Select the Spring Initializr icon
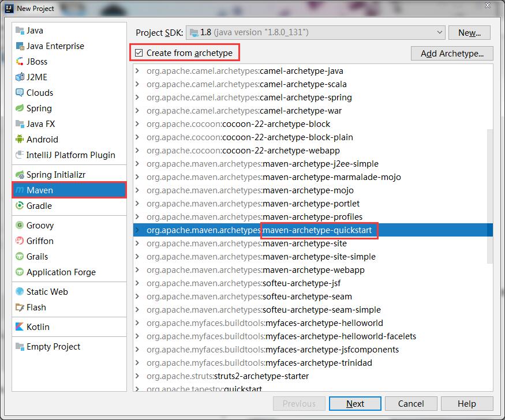 pos(20,174)
